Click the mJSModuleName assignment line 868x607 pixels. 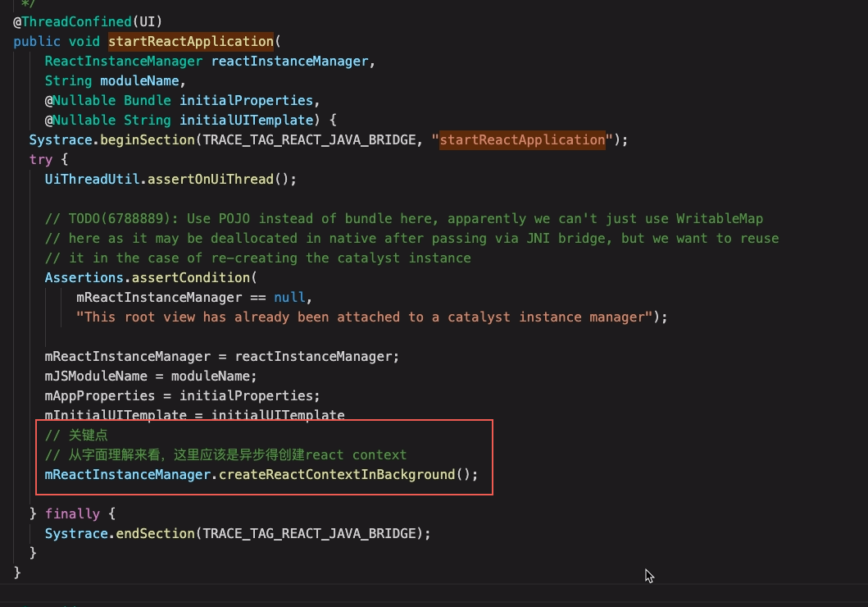tap(150, 376)
